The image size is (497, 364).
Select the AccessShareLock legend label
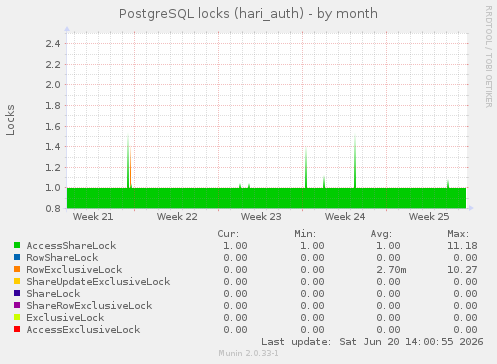click(71, 246)
